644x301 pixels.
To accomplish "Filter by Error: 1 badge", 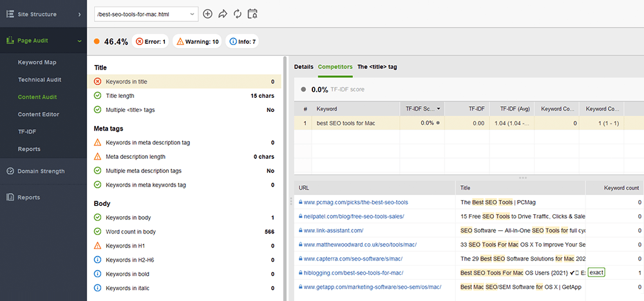I will pos(150,41).
